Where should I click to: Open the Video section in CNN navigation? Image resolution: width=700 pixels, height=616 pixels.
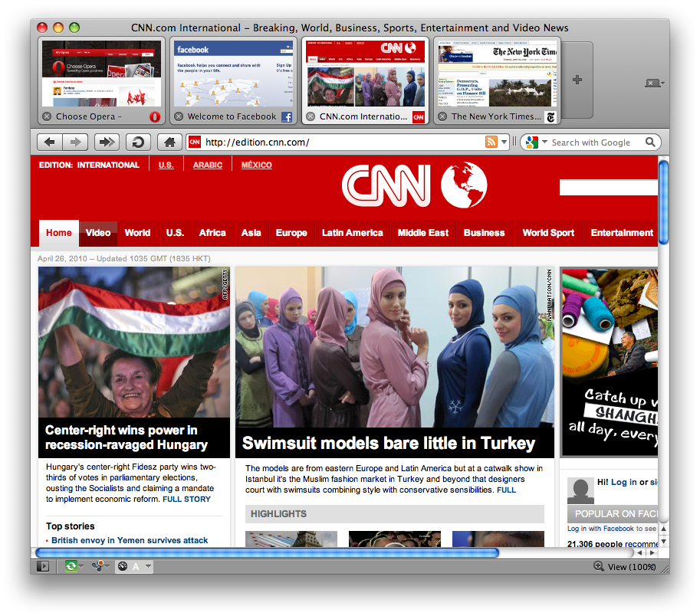coord(98,233)
